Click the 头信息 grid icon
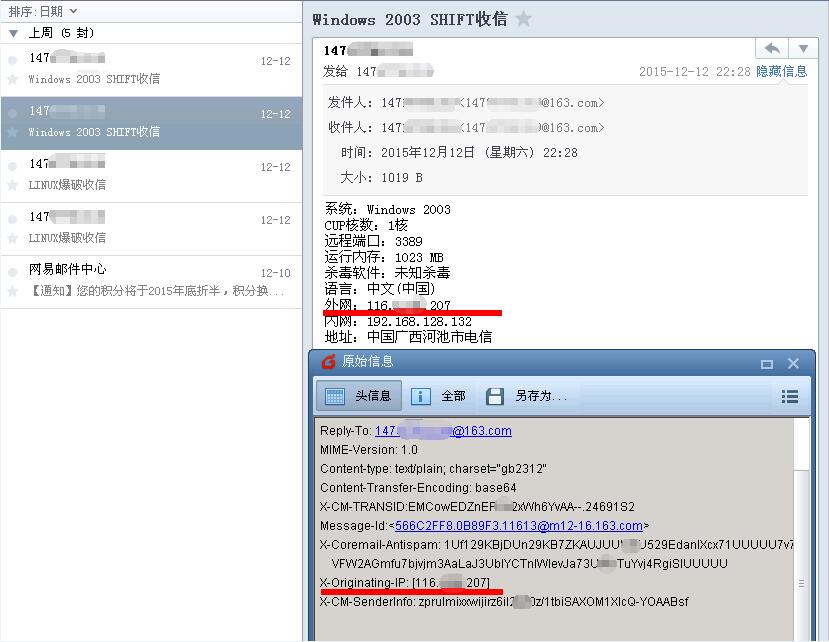 (335, 396)
